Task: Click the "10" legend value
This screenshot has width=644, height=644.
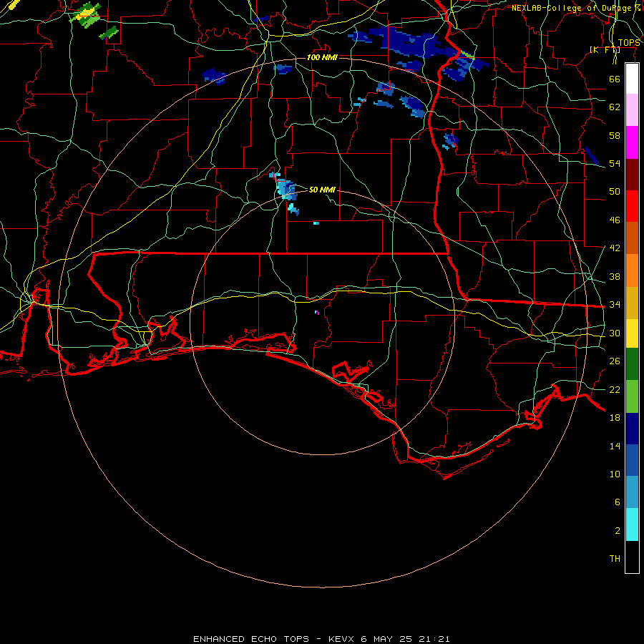Action: pyautogui.click(x=615, y=474)
